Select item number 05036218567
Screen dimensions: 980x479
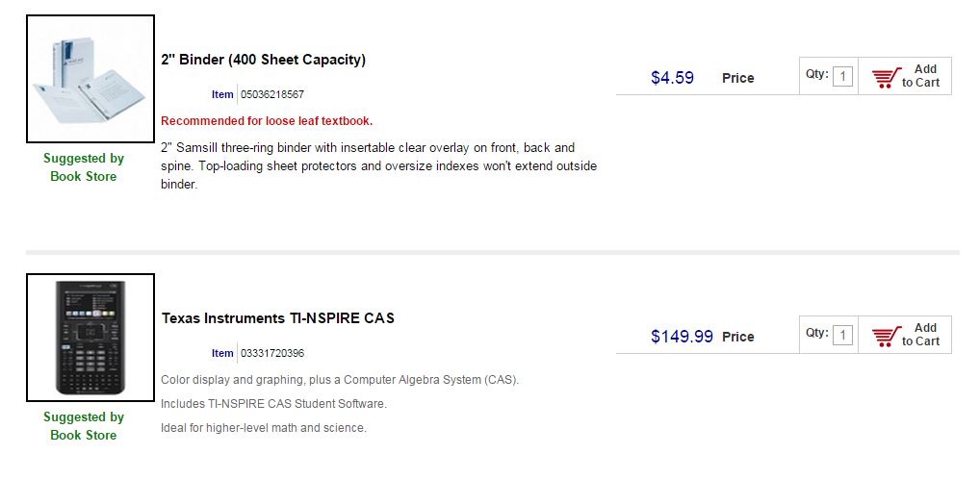coord(272,95)
